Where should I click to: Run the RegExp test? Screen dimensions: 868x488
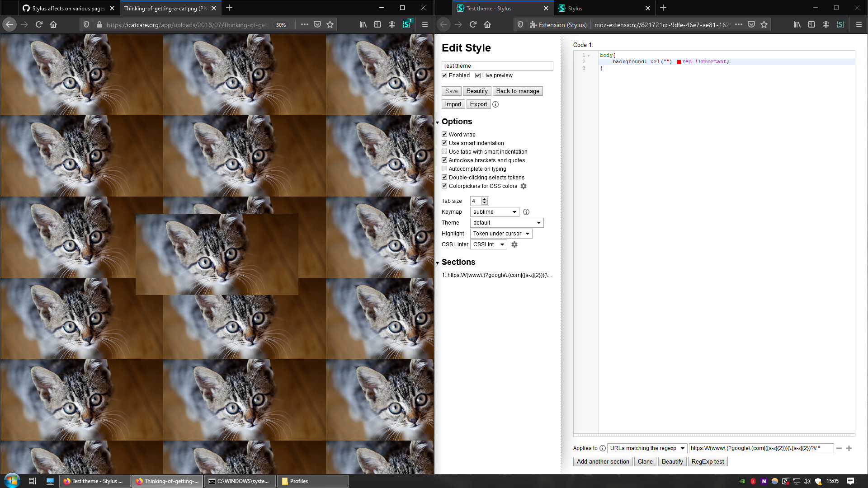coord(708,461)
